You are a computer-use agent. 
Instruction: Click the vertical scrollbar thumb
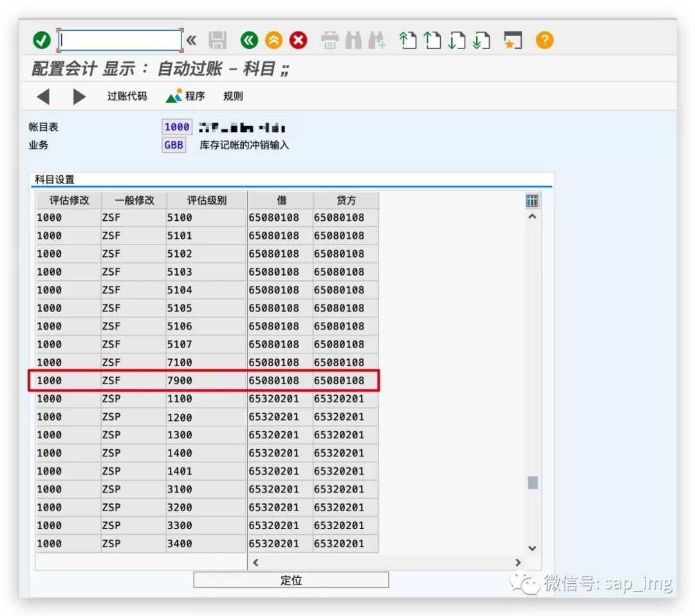point(532,483)
